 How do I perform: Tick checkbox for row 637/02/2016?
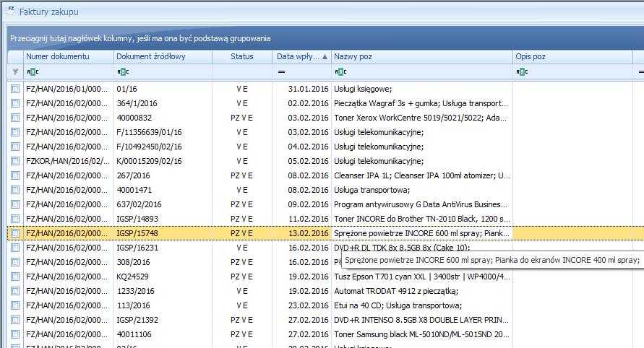pos(15,204)
